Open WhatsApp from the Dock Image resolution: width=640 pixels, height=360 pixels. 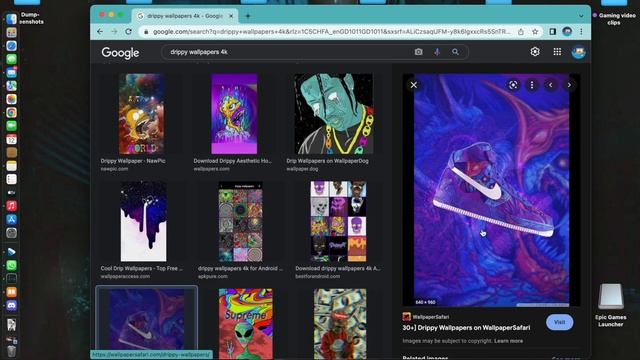click(11, 265)
